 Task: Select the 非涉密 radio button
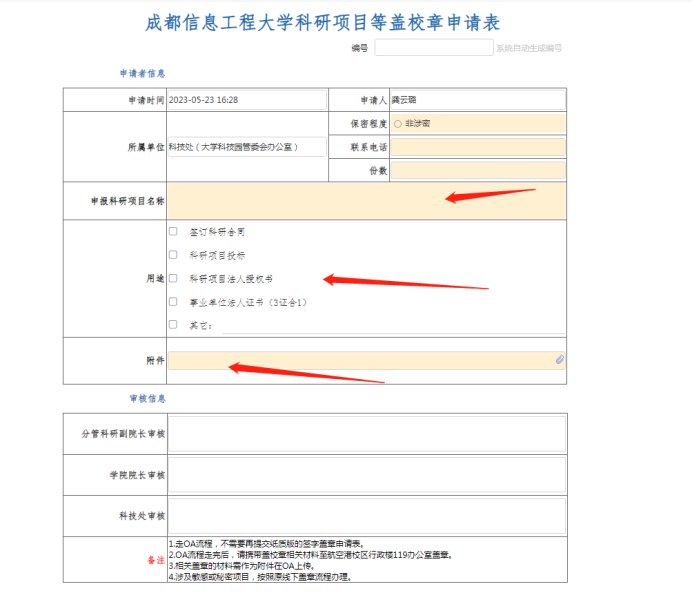coord(398,124)
